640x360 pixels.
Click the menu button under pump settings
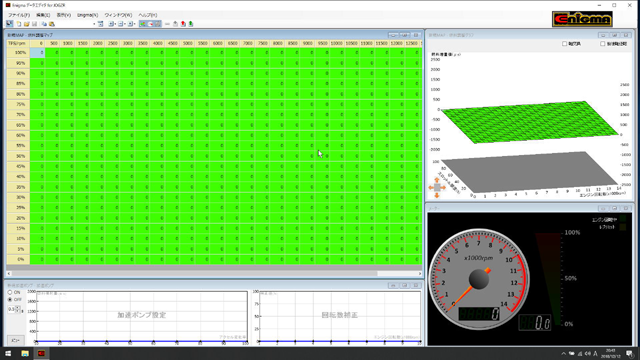coord(16,340)
